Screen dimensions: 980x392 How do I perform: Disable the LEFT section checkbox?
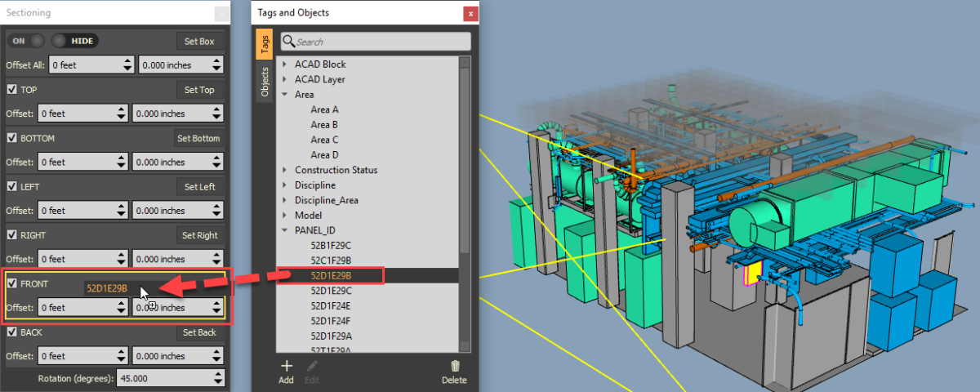[x=12, y=187]
